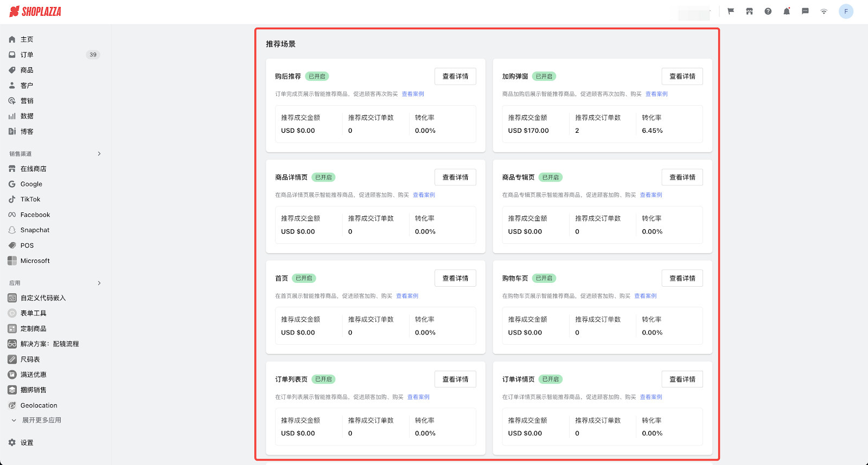Open 捆绑销售 app in sidebar

33,390
